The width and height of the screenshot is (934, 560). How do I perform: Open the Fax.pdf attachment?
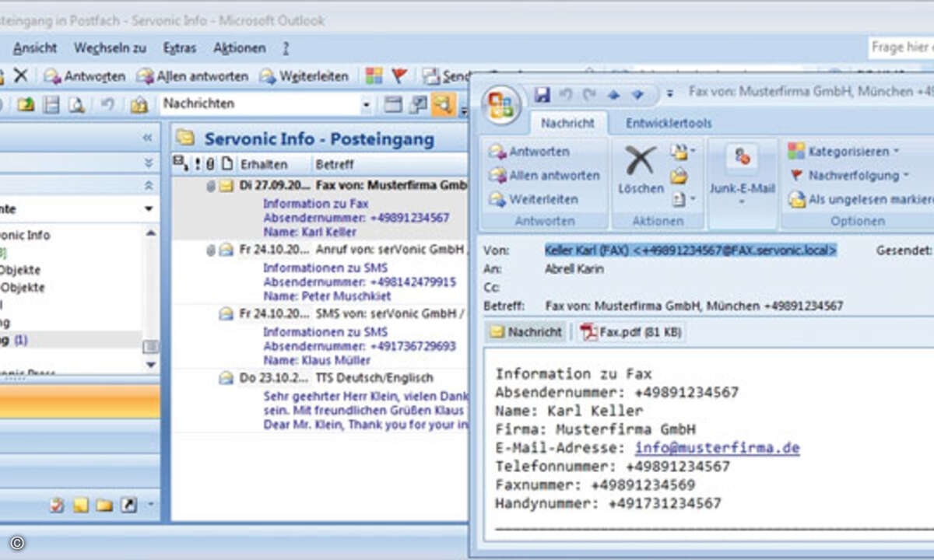[631, 332]
